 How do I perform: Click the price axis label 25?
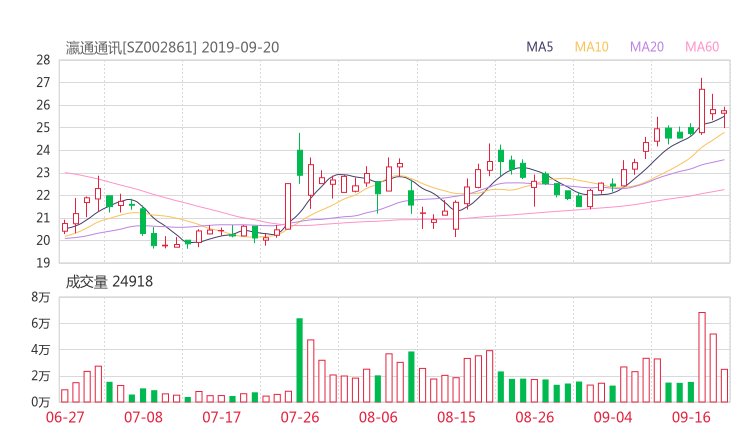pos(43,127)
